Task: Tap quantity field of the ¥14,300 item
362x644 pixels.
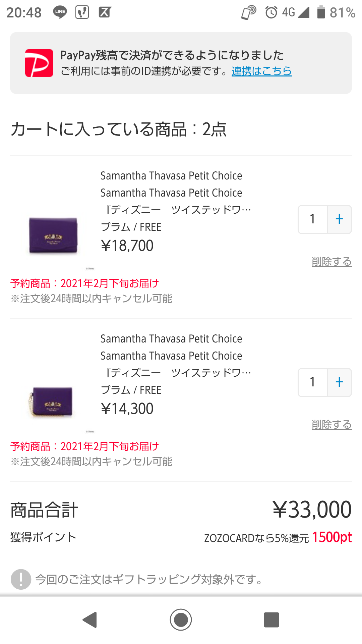Action: click(313, 382)
